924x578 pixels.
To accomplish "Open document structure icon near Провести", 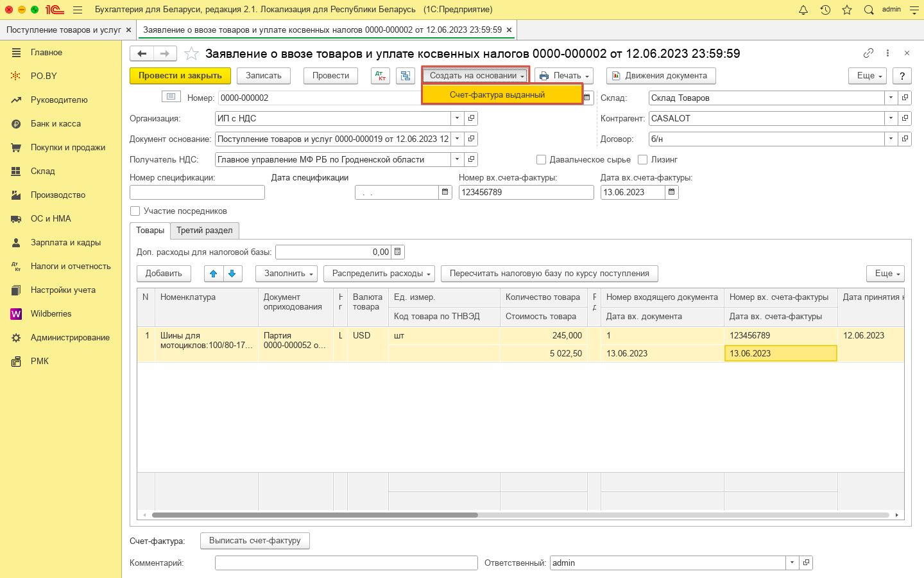I will pyautogui.click(x=406, y=76).
